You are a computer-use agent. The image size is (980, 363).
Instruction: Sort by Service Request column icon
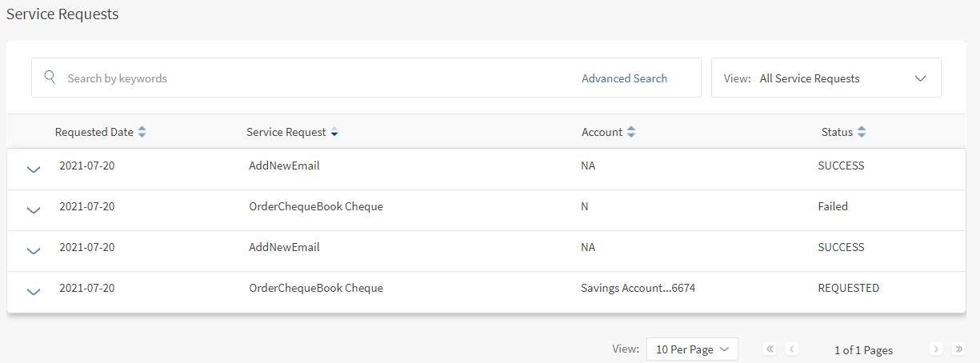[x=334, y=133]
